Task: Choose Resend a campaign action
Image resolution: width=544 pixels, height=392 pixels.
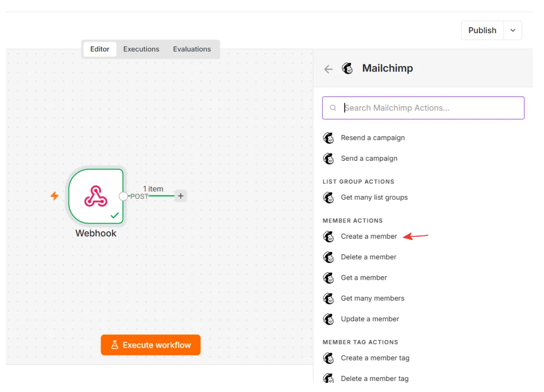Action: coord(373,138)
